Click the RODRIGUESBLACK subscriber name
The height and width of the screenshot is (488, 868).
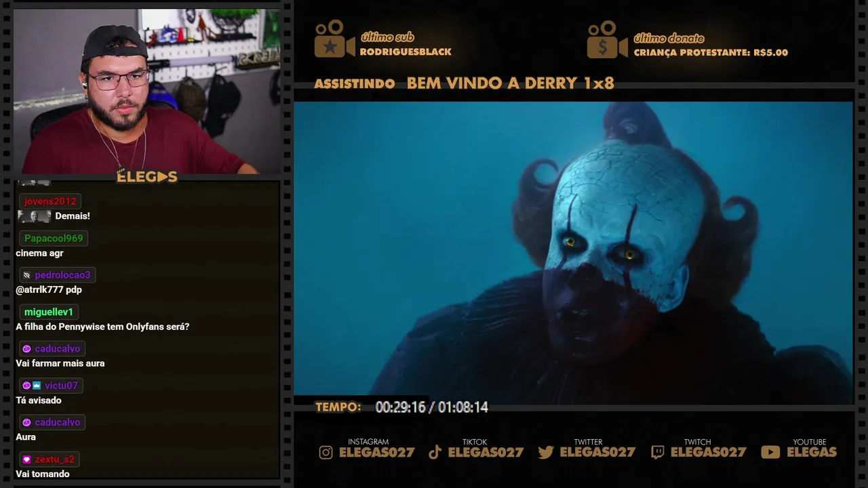point(406,52)
